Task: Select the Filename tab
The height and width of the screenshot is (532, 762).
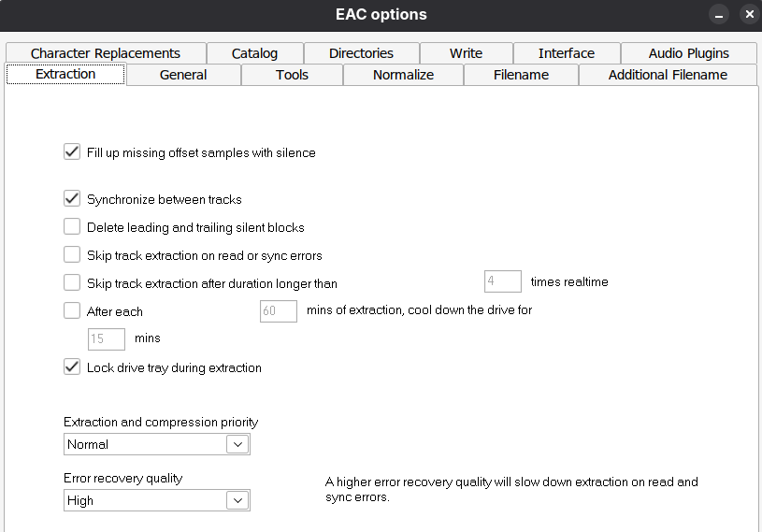Action: (521, 75)
